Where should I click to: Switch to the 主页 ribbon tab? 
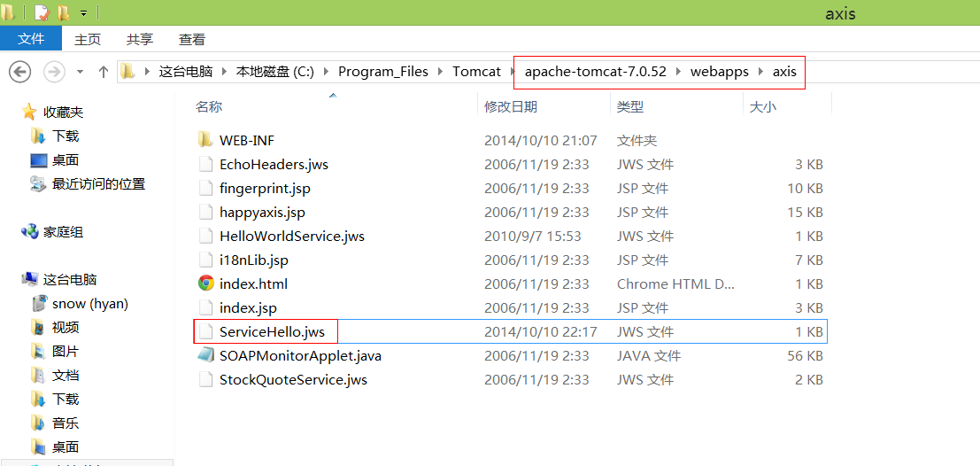[x=88, y=39]
